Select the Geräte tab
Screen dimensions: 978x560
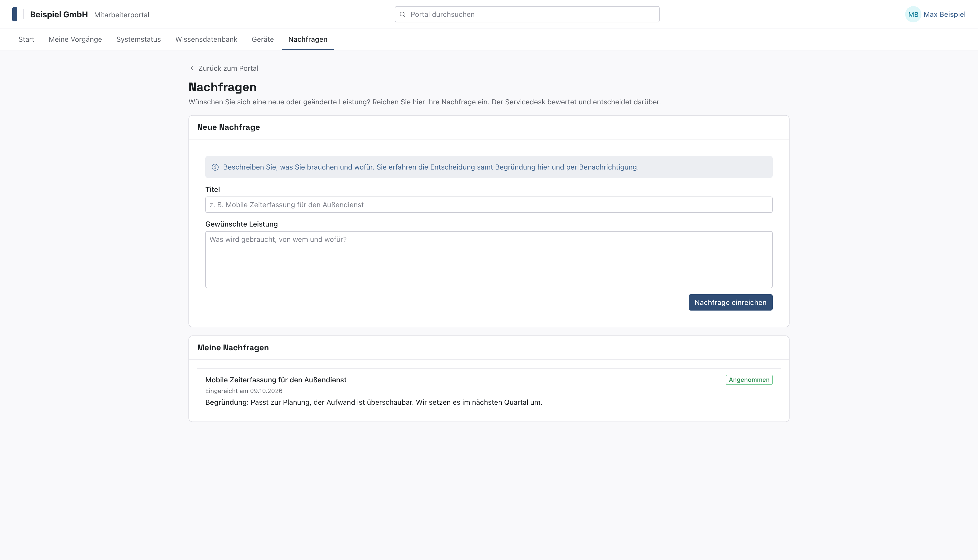263,39
